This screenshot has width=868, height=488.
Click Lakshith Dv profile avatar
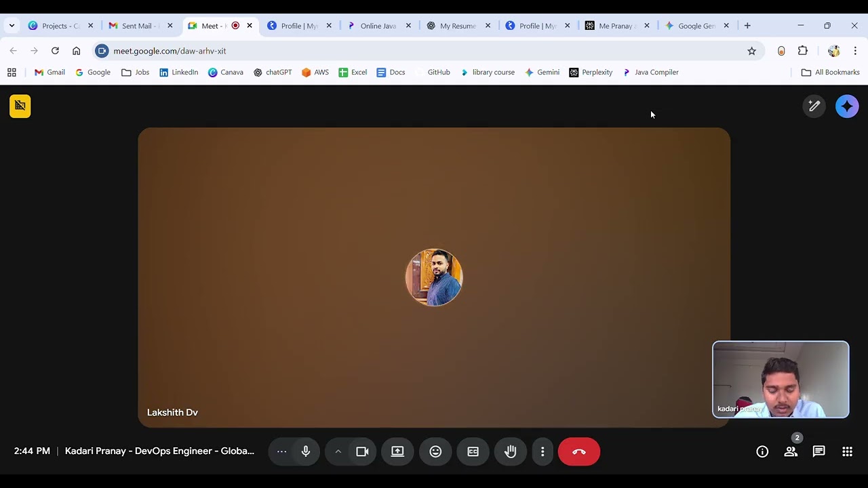[x=434, y=277]
